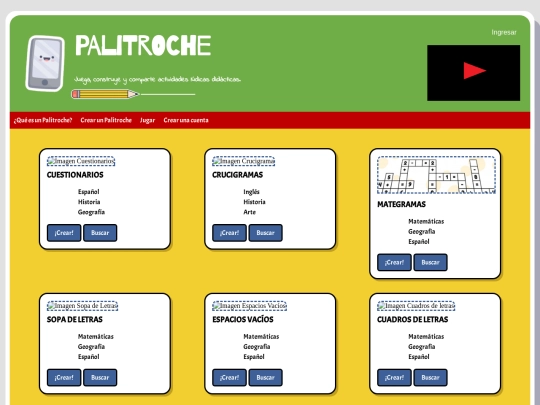
Task: Click Historia in the Cuestionarios card
Action: [x=89, y=202]
